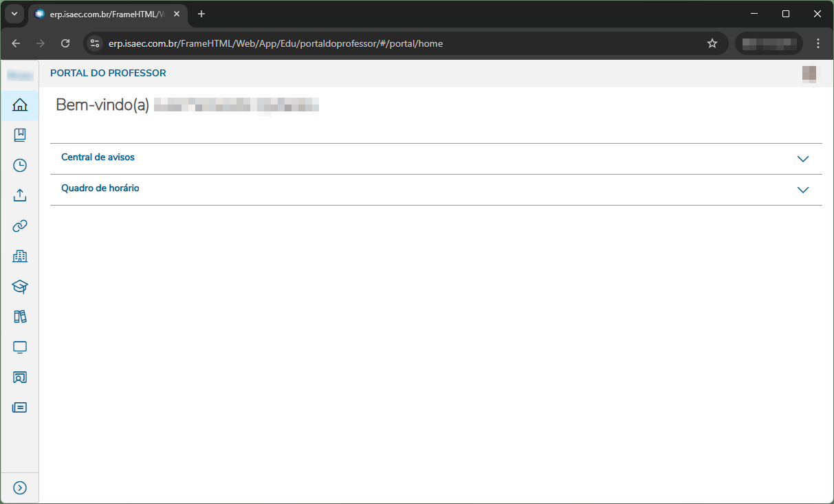
Task: Click the certificate frame icon in the sidebar
Action: click(19, 377)
